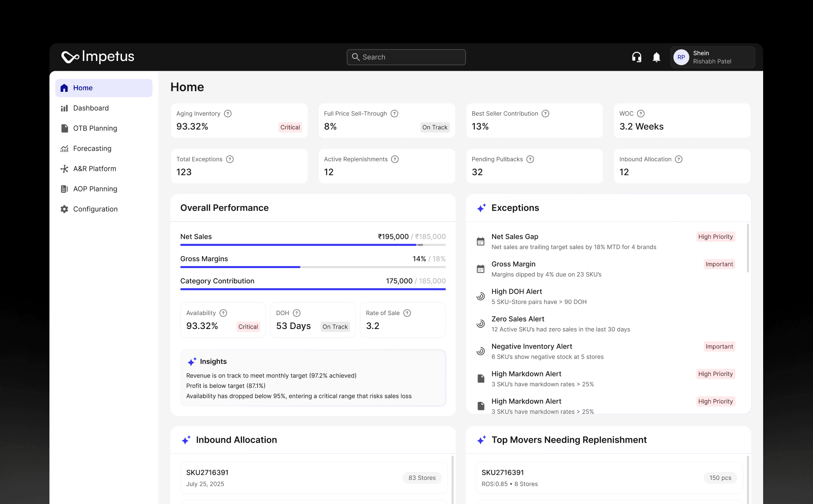This screenshot has width=813, height=504.
Task: Click Aging Inventory help icon
Action: pyautogui.click(x=228, y=114)
